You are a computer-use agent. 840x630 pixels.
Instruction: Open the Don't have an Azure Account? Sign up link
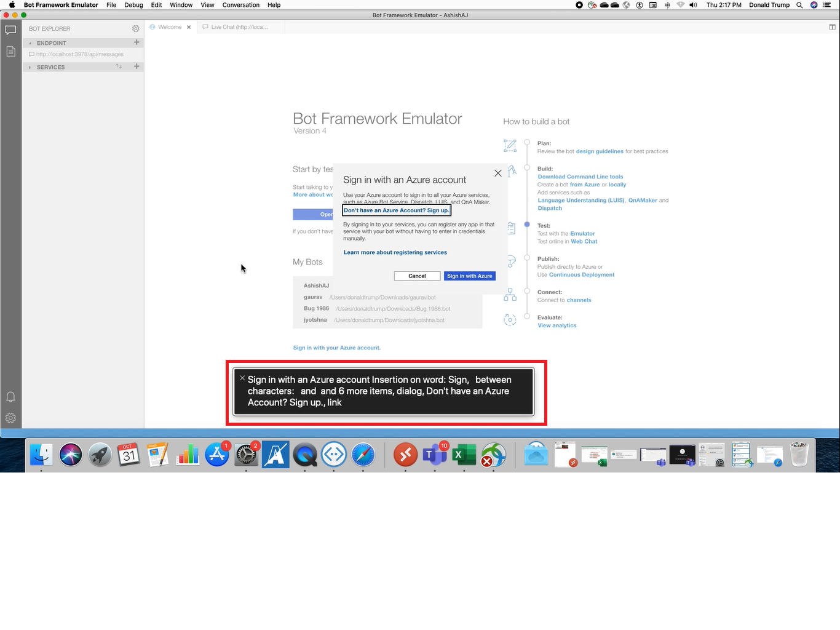pyautogui.click(x=396, y=210)
